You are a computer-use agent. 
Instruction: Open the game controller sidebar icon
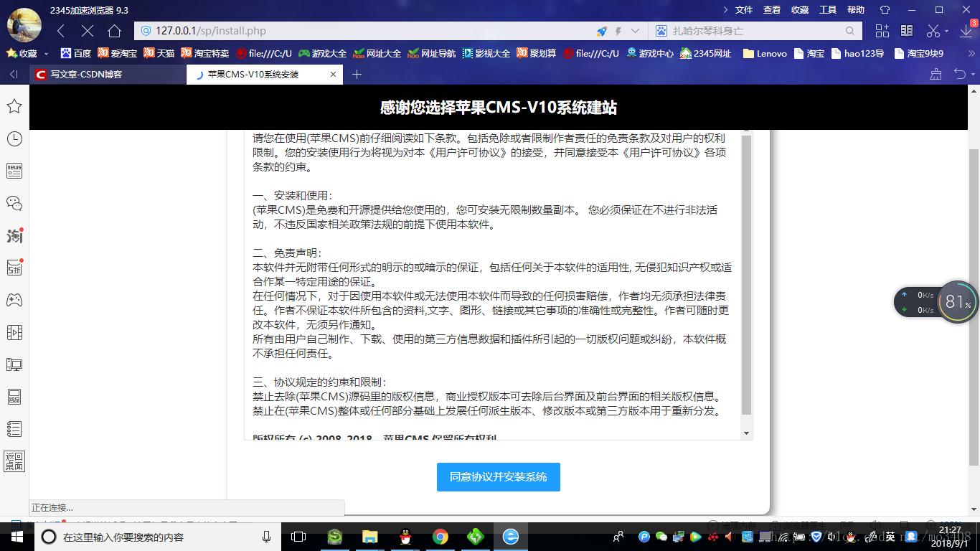[x=14, y=300]
